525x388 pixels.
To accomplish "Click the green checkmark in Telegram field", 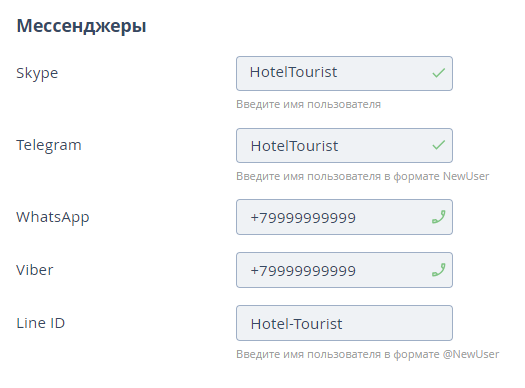I will 438,145.
